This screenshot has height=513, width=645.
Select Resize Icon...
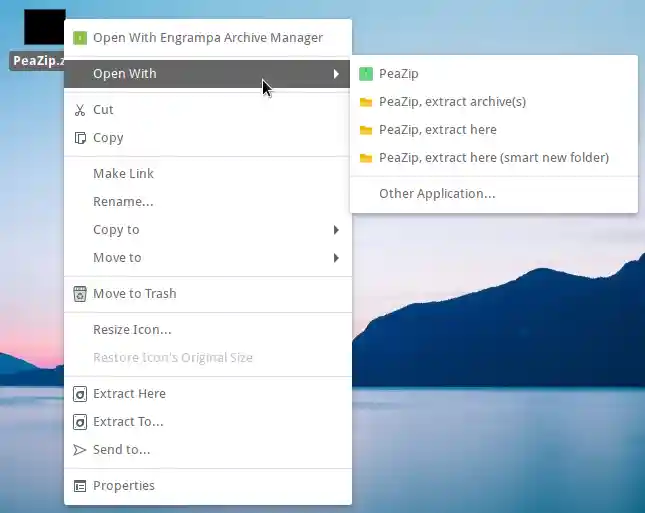208,330
